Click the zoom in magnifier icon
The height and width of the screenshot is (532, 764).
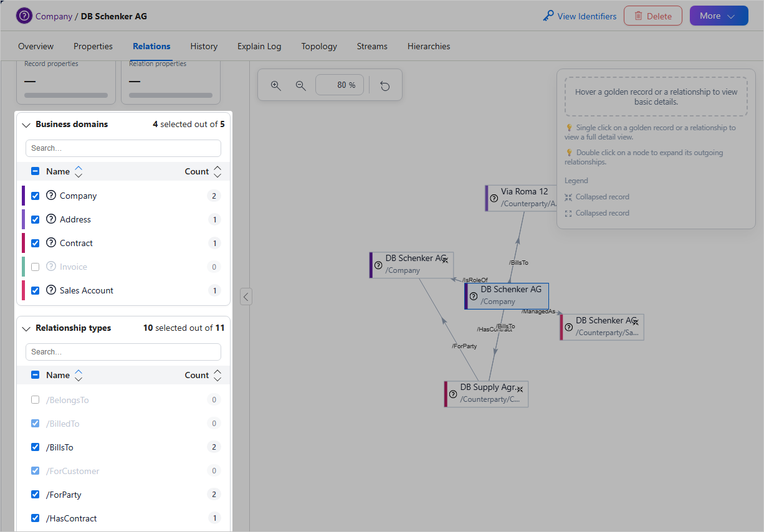click(276, 85)
